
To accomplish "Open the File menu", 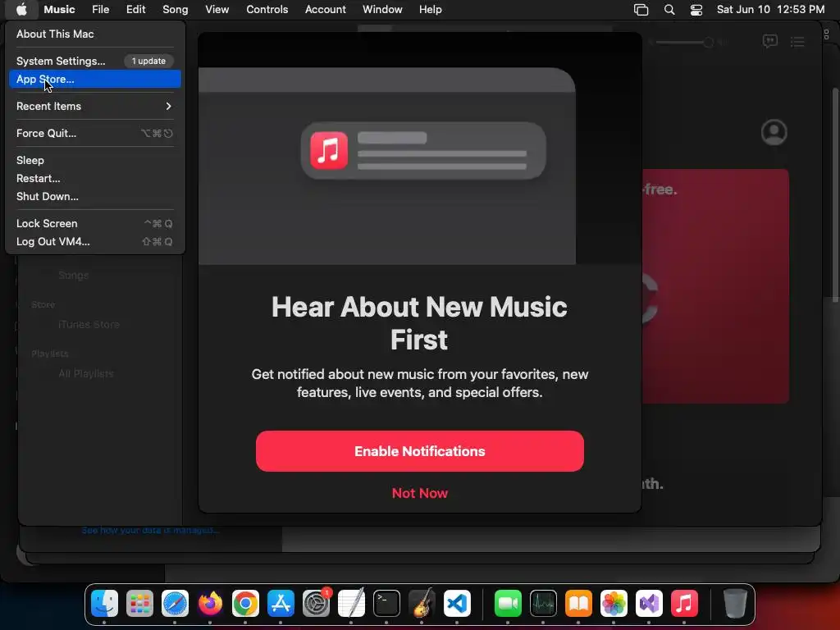I will [100, 9].
